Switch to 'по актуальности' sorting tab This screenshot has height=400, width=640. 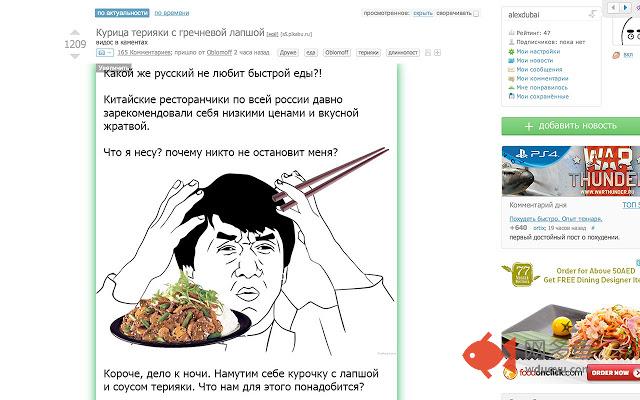[122, 13]
